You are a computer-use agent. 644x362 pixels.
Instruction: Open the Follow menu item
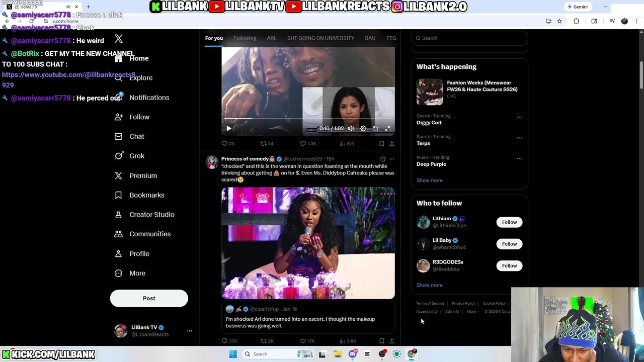click(x=132, y=117)
